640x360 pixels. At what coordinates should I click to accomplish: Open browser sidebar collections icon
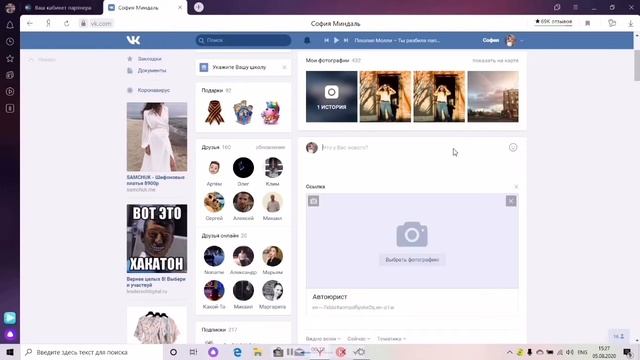[10, 75]
